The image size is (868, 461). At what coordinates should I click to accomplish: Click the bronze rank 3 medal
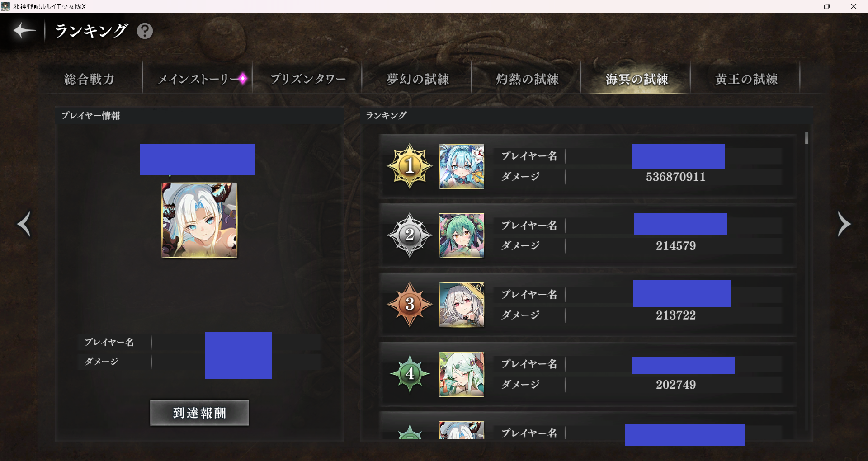[410, 304]
